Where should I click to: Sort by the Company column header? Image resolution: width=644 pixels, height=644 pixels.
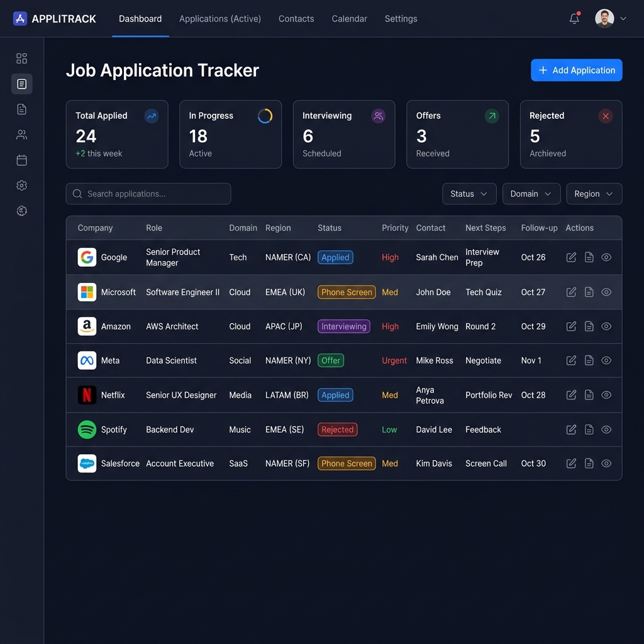[x=96, y=228]
